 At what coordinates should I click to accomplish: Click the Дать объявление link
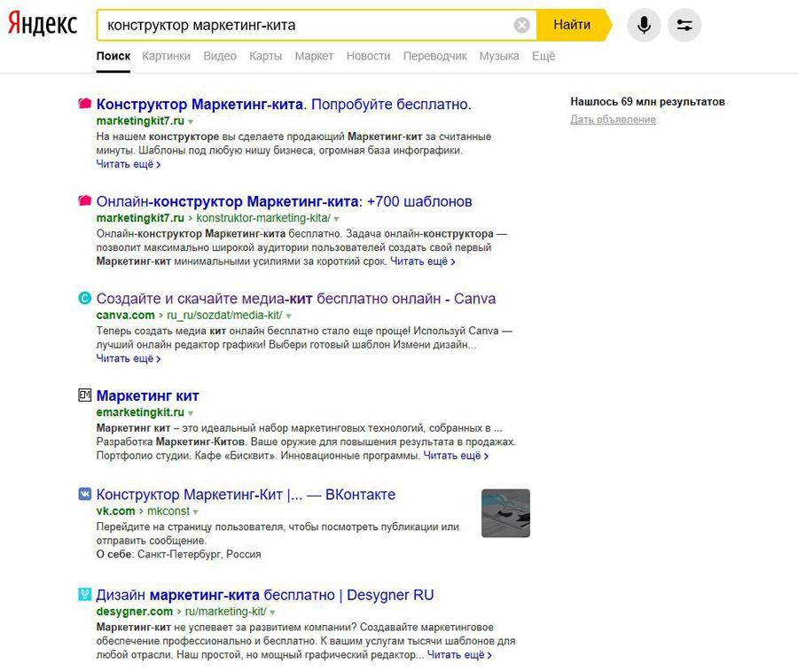click(x=613, y=120)
